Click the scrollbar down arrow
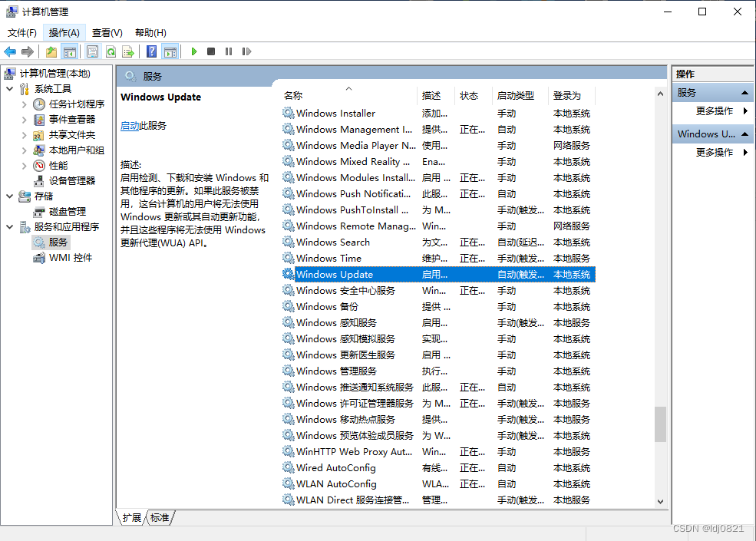The height and width of the screenshot is (541, 756). click(660, 501)
